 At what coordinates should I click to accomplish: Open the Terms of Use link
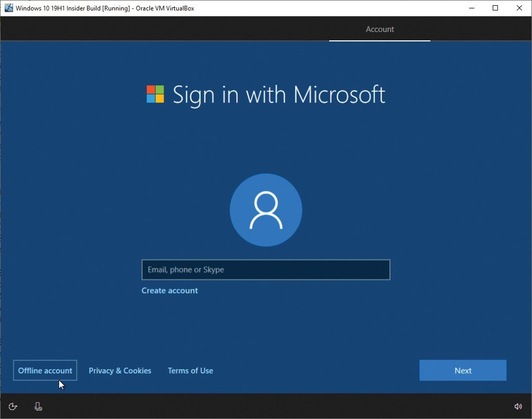pyautogui.click(x=190, y=371)
